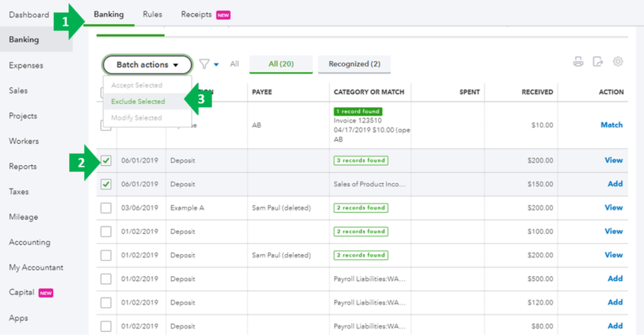Go to Expenses in the sidebar
The image size is (644, 336).
coord(26,65)
